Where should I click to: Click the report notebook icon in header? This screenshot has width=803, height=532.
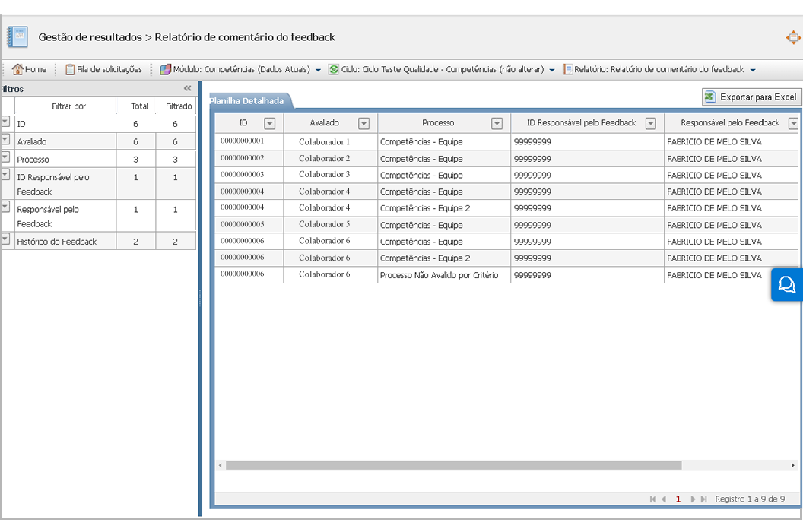click(x=17, y=36)
